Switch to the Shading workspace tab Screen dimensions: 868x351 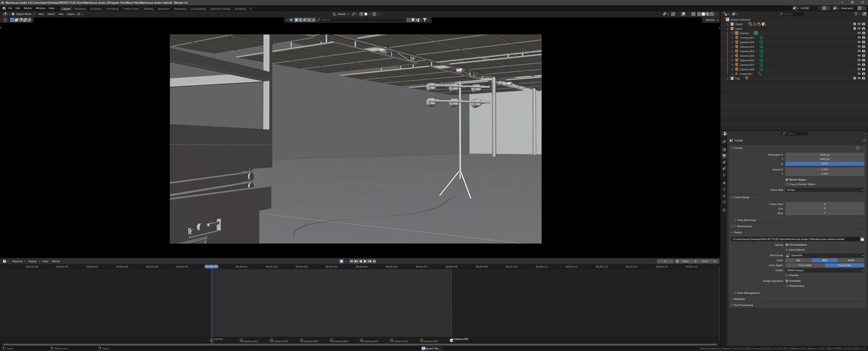point(148,9)
